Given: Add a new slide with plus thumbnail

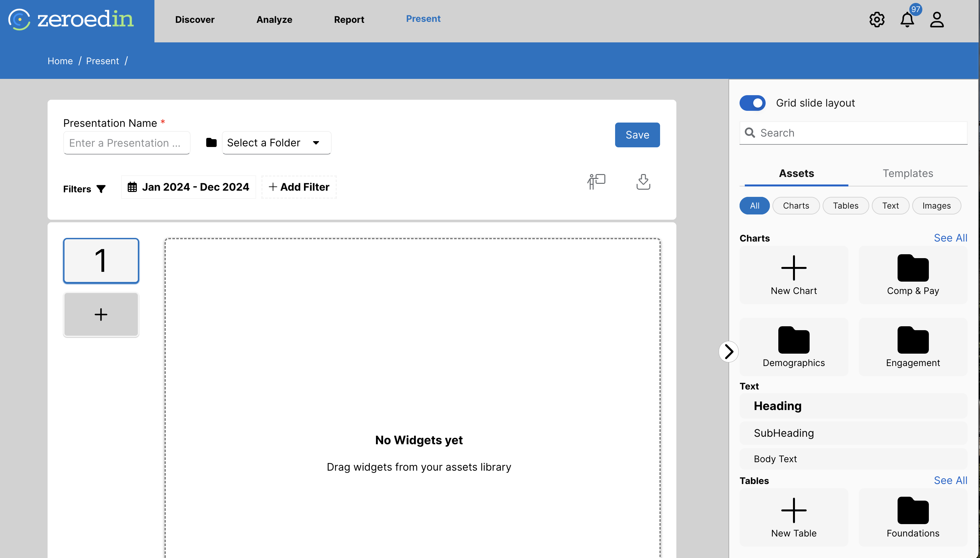Looking at the screenshot, I should tap(101, 314).
